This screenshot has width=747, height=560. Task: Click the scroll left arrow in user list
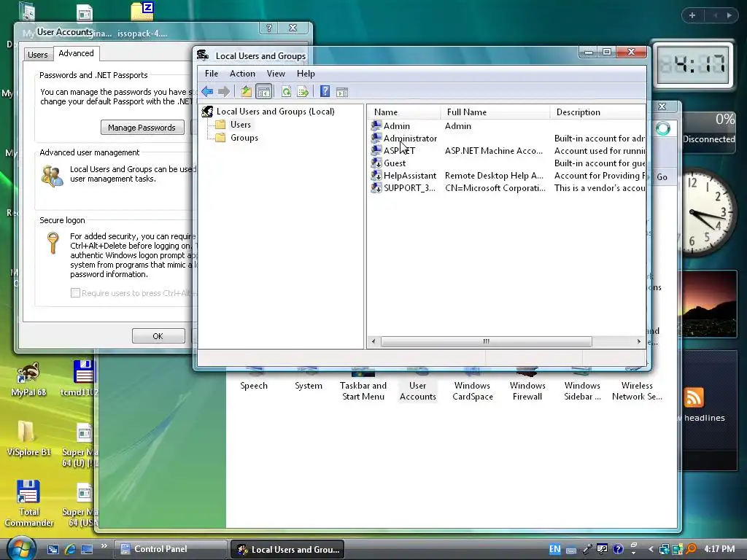click(x=373, y=341)
